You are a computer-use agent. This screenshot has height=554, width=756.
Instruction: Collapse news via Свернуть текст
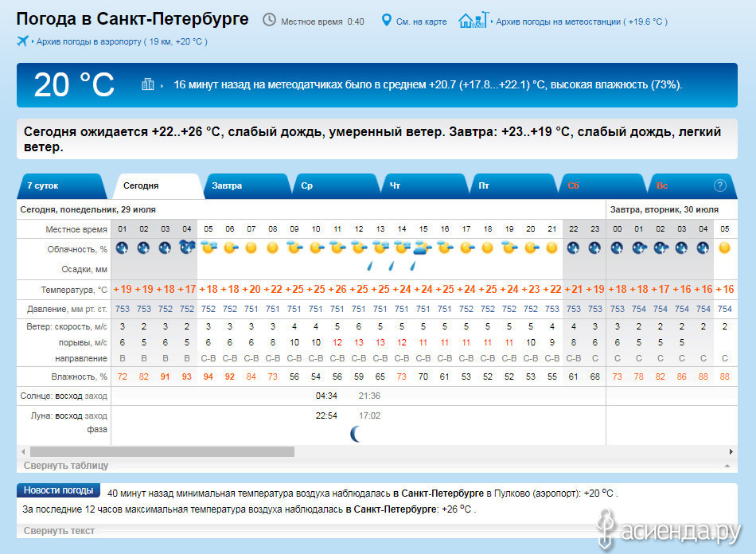59,530
